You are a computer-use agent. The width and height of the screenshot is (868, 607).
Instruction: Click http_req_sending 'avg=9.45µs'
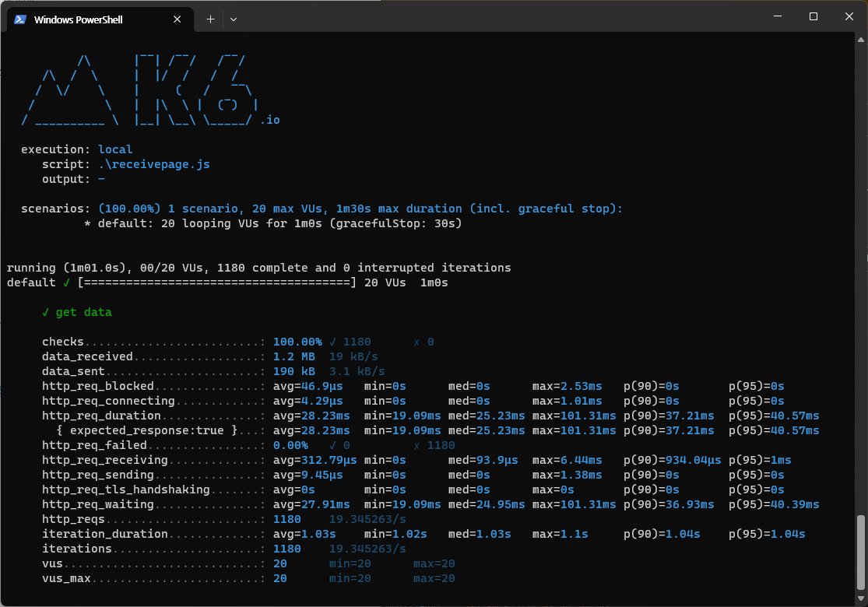click(x=307, y=475)
